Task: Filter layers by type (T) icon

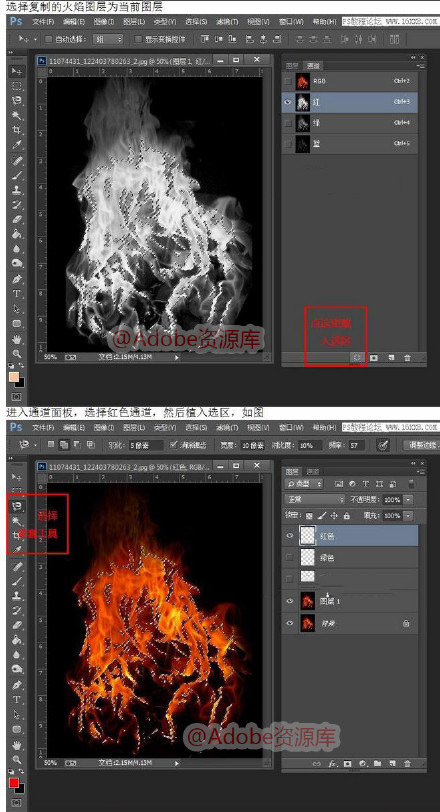Action: [x=365, y=484]
